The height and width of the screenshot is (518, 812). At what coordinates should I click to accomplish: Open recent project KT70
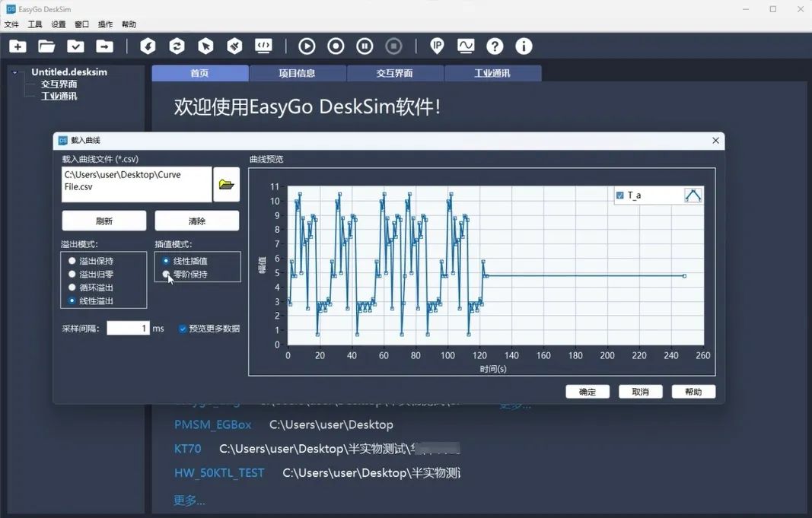pyautogui.click(x=187, y=449)
